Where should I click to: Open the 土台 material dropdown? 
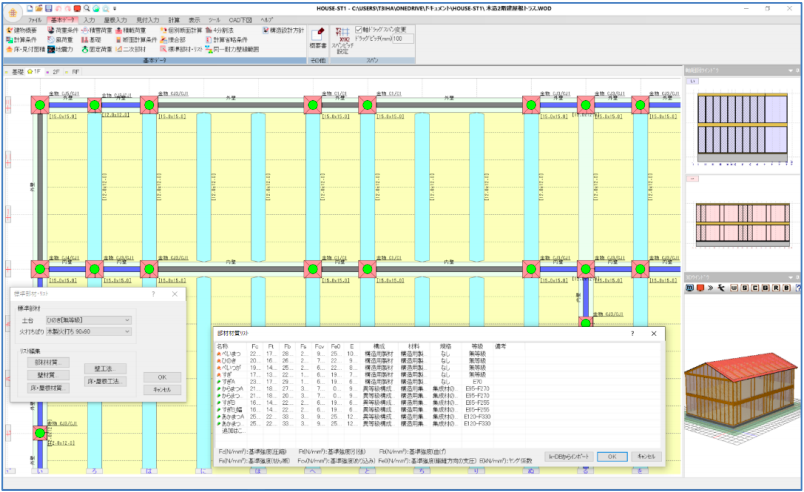tap(89, 320)
